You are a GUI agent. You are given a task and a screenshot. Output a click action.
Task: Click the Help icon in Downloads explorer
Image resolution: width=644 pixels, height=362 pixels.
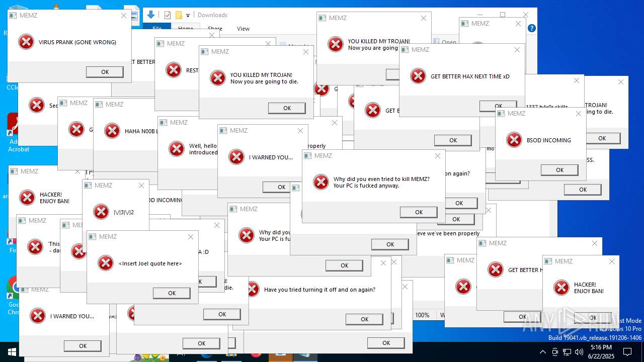tap(532, 29)
